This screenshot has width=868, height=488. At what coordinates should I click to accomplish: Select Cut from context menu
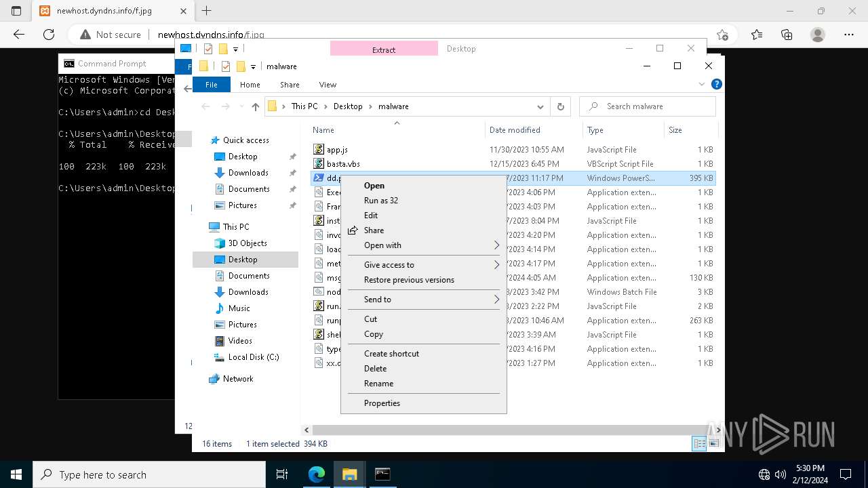click(x=424, y=319)
